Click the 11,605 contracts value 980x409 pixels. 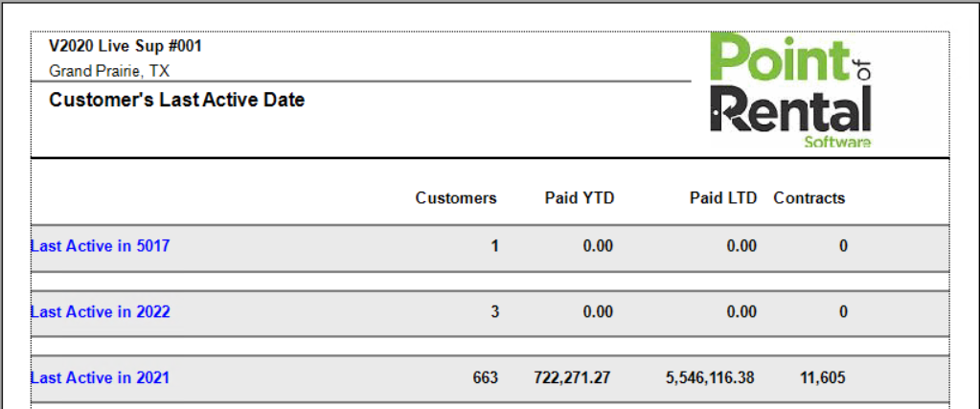823,378
